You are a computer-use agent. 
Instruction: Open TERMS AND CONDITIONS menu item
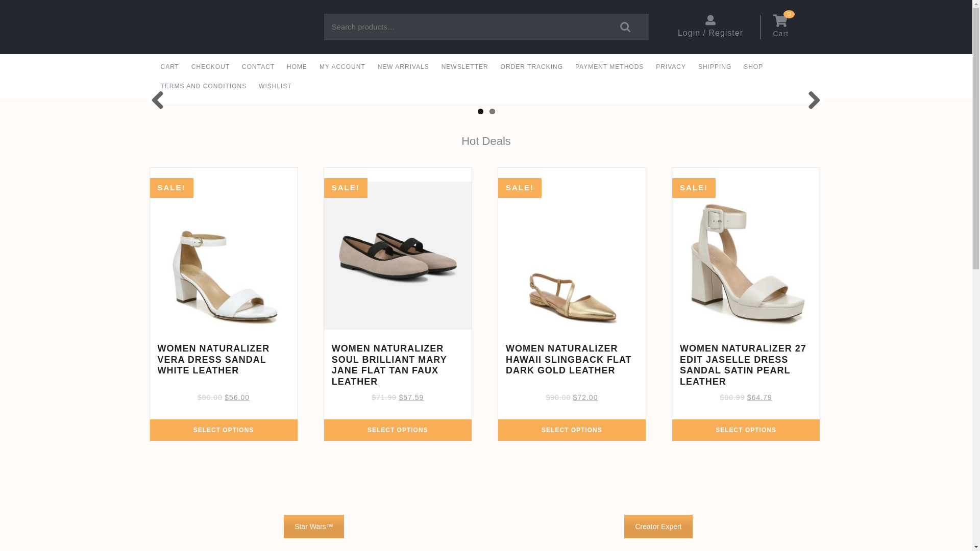203,86
